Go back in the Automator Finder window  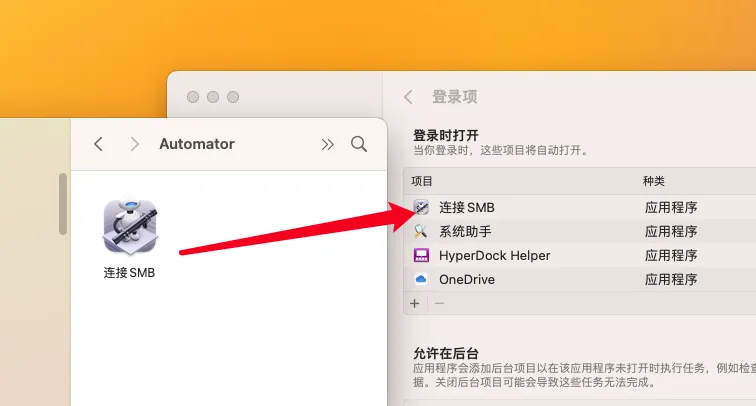click(98, 144)
